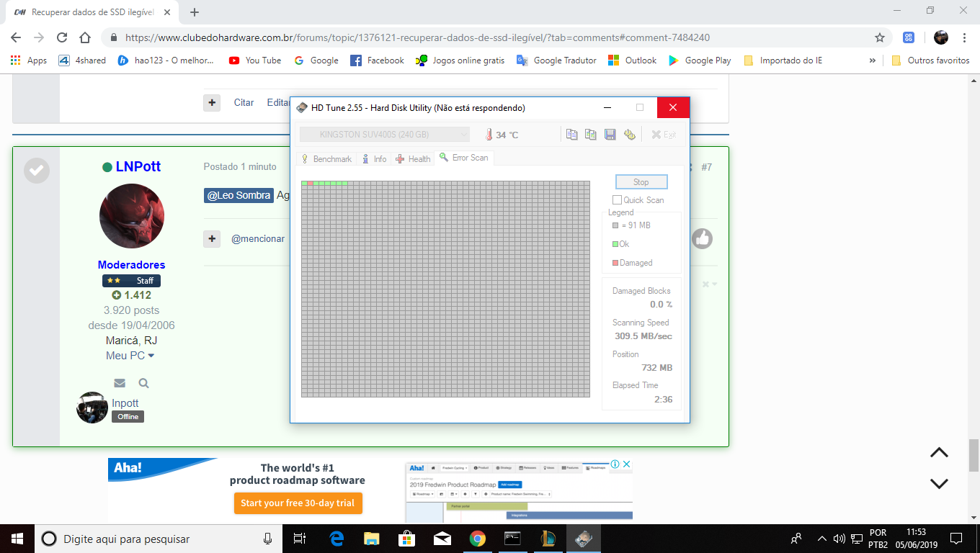
Task: Bookmark this page with star icon
Action: (880, 37)
